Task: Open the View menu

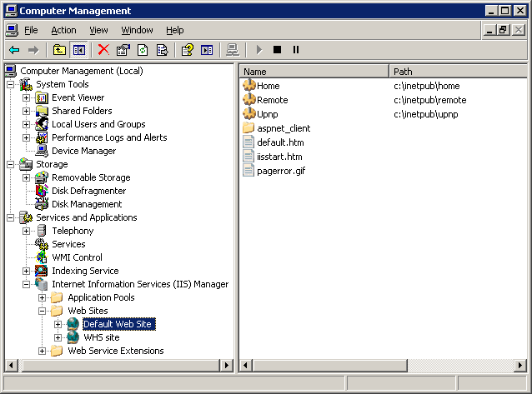Action: pyautogui.click(x=98, y=31)
